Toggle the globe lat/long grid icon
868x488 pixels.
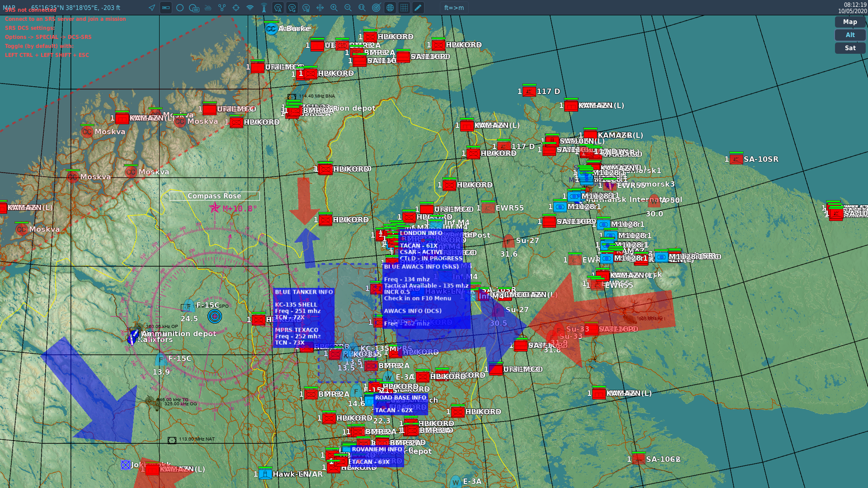tap(390, 8)
